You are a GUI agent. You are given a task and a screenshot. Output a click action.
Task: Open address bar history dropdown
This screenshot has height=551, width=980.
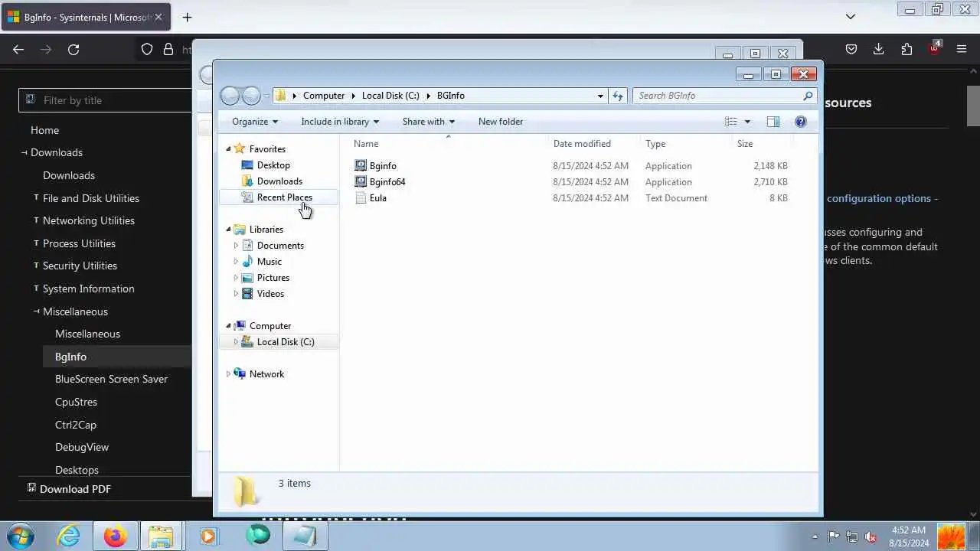coord(600,96)
